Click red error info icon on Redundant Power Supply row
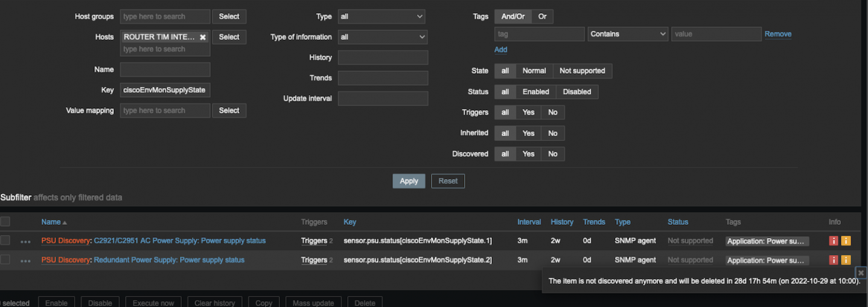The width and height of the screenshot is (868, 307). tap(834, 260)
